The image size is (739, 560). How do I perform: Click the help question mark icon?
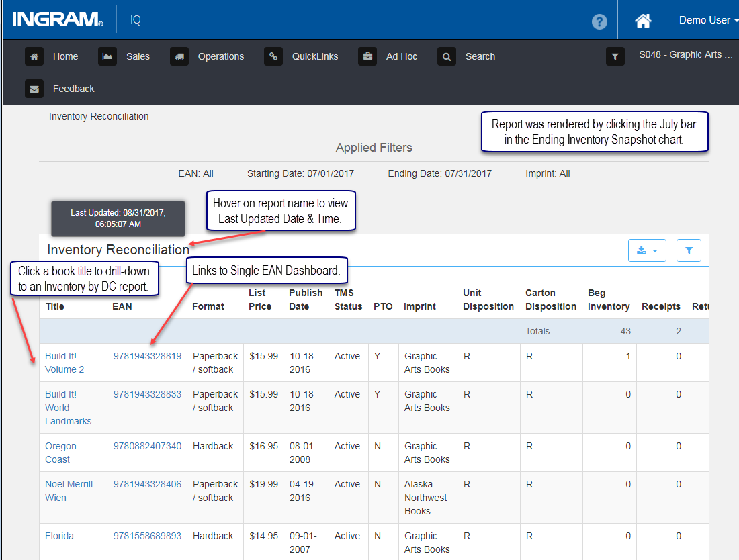pos(599,21)
